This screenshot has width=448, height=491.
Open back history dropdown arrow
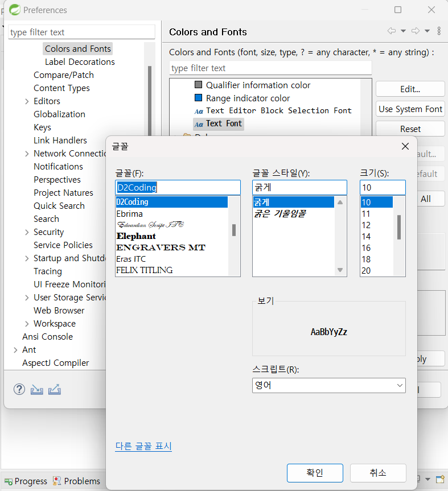pos(403,31)
